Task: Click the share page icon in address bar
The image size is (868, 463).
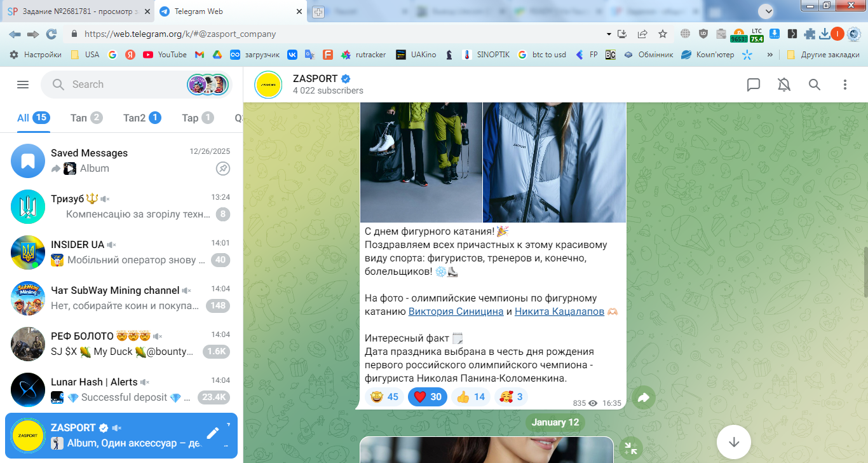Action: (x=642, y=34)
